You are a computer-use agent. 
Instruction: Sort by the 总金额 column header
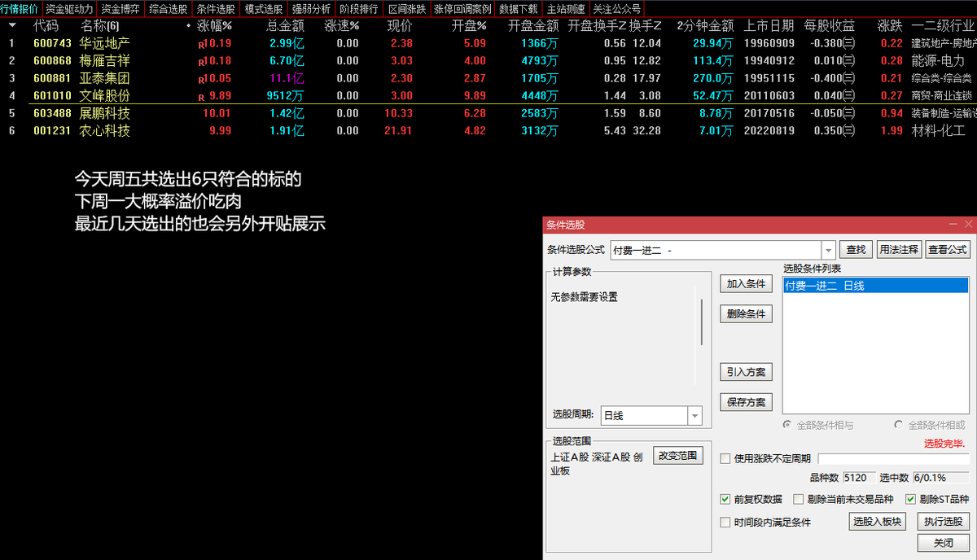[x=286, y=26]
